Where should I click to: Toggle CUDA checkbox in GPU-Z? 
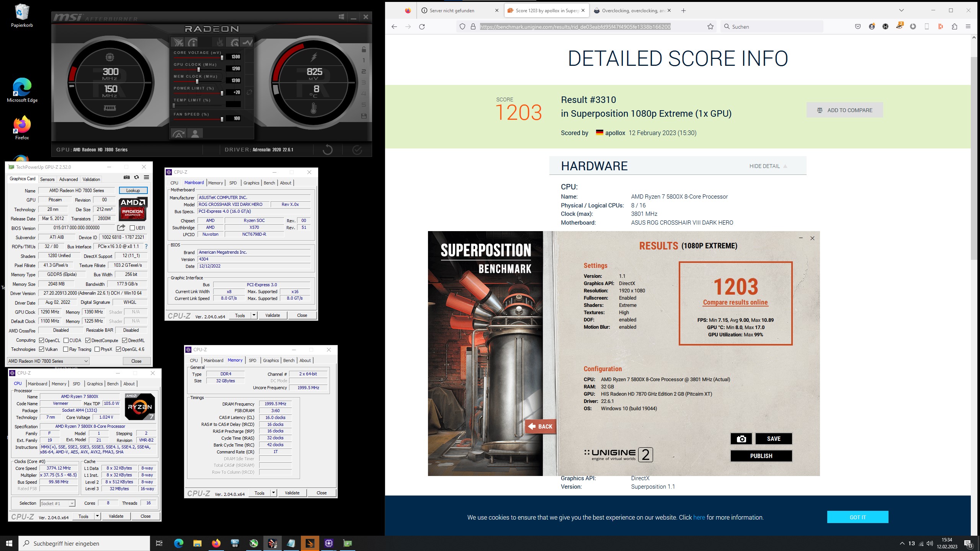coord(66,341)
